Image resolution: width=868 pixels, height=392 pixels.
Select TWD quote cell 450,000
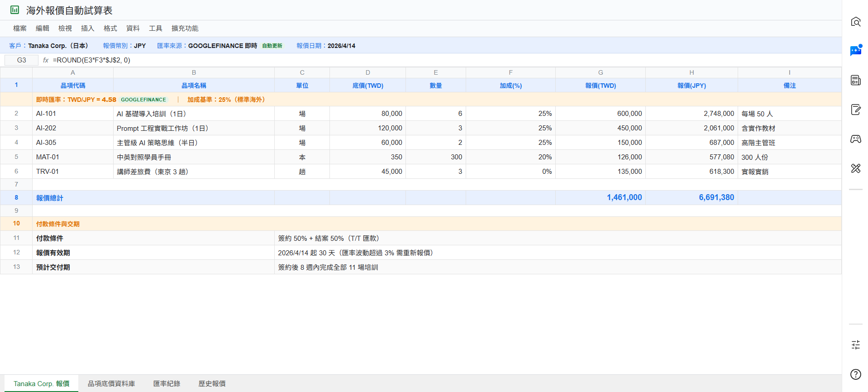point(601,128)
